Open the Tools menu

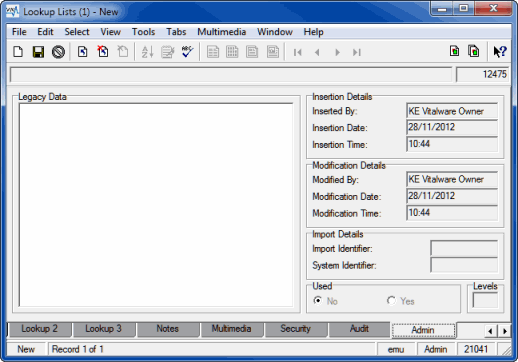point(143,32)
